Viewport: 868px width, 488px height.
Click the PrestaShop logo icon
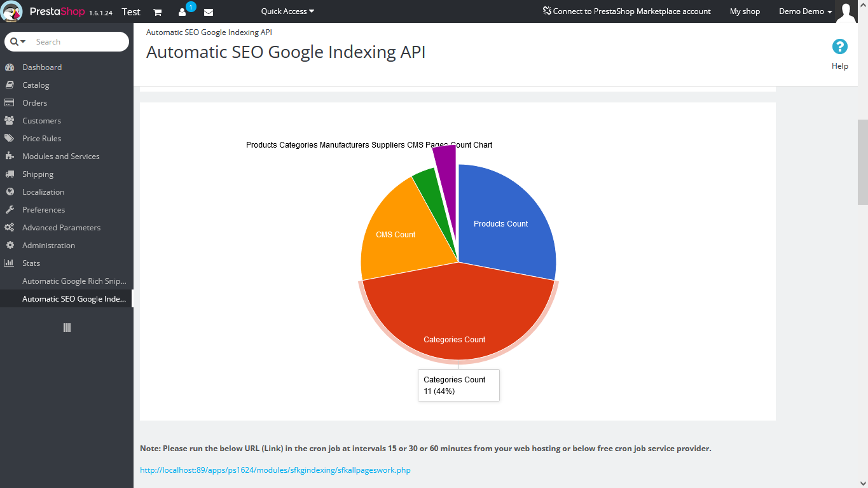coord(13,11)
